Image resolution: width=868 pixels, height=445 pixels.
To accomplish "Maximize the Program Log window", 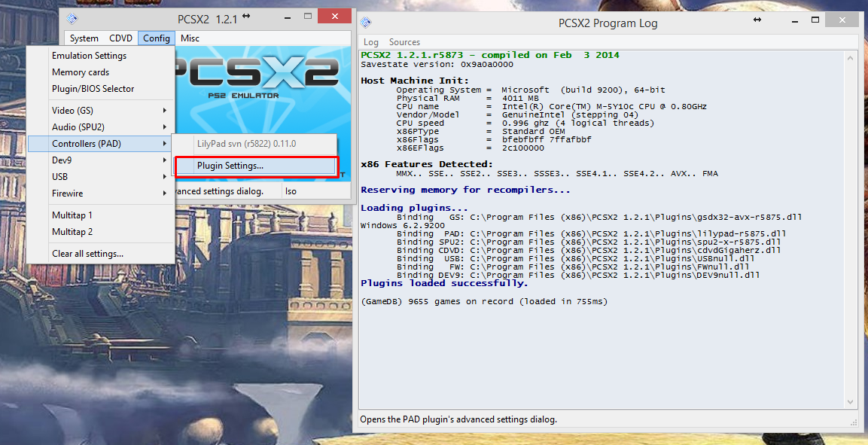I will [x=815, y=20].
